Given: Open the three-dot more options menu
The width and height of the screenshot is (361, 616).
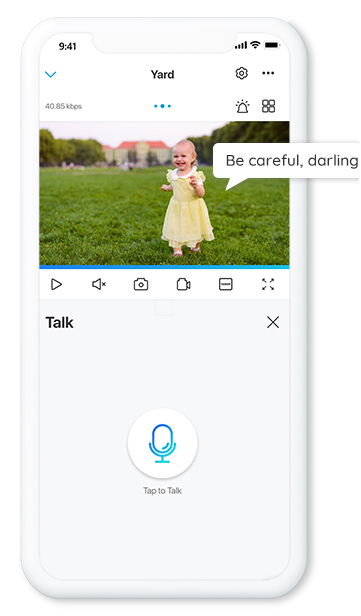Looking at the screenshot, I should pyautogui.click(x=268, y=73).
